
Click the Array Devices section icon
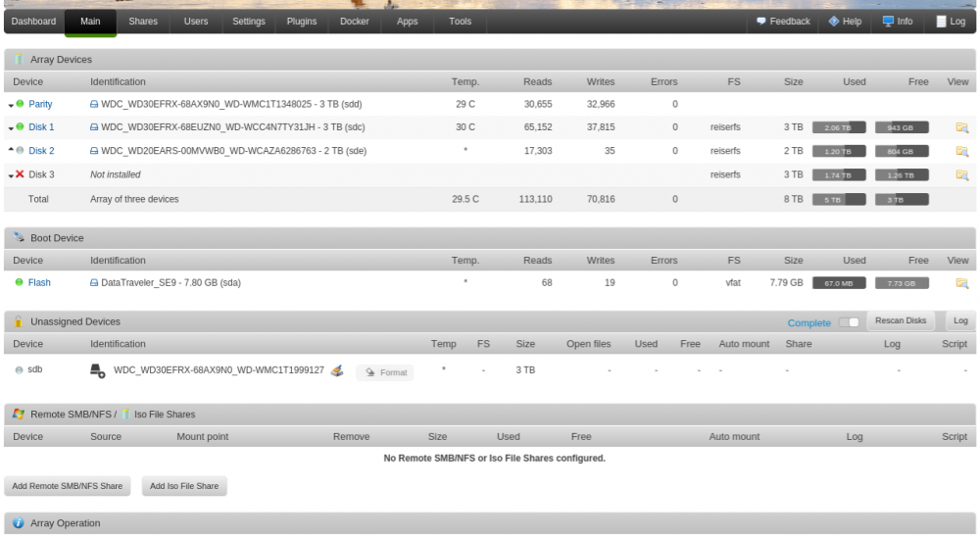pyautogui.click(x=18, y=60)
